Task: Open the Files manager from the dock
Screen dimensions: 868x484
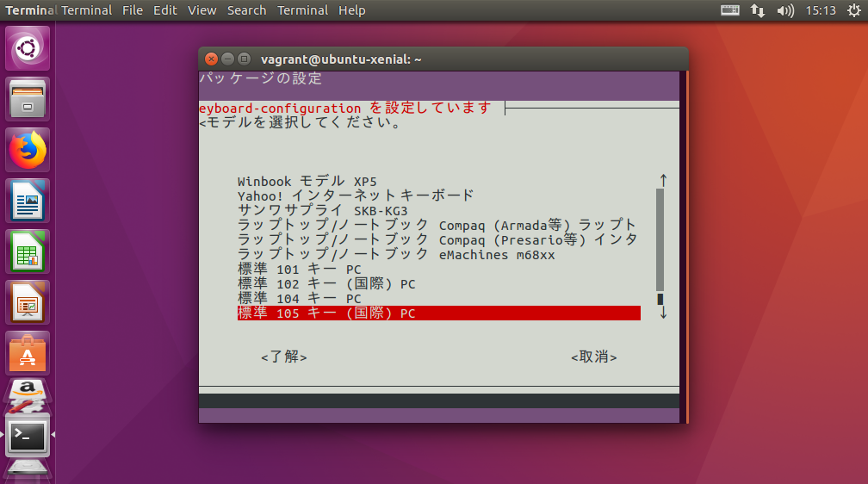Action: [28, 100]
